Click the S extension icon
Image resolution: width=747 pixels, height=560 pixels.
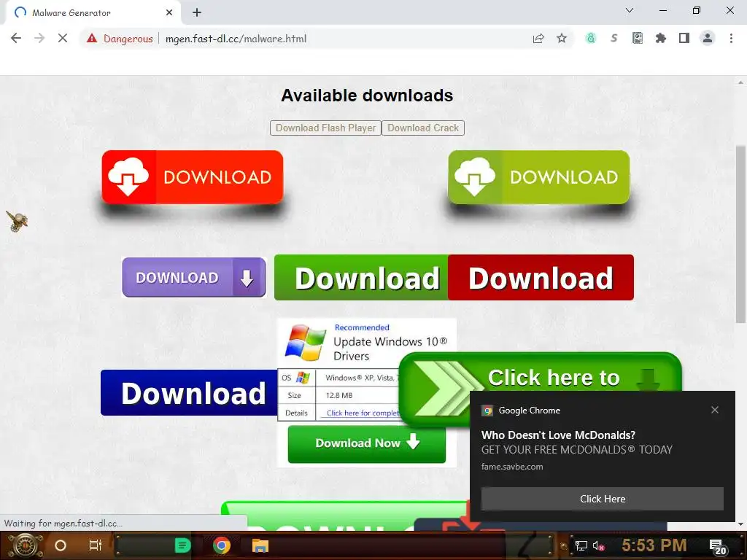[614, 39]
